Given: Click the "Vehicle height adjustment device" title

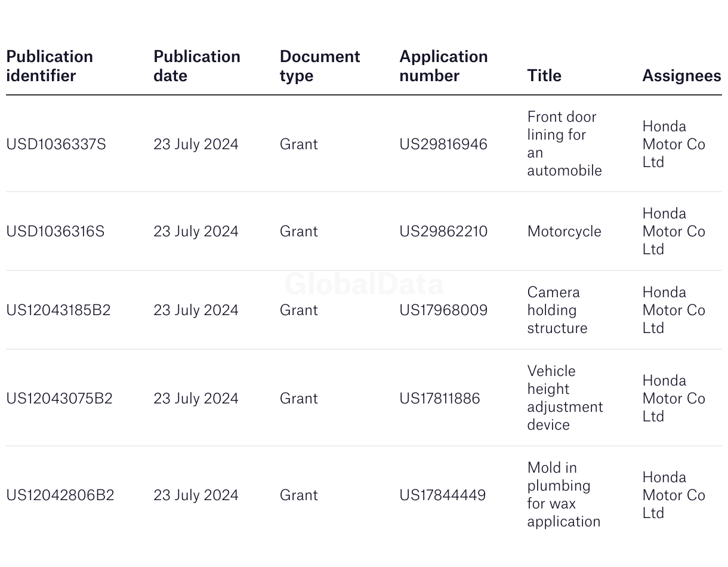Looking at the screenshot, I should click(564, 398).
